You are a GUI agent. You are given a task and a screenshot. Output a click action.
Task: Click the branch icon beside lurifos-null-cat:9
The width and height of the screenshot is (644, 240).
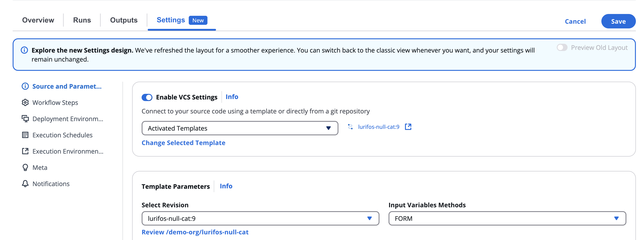tap(350, 127)
